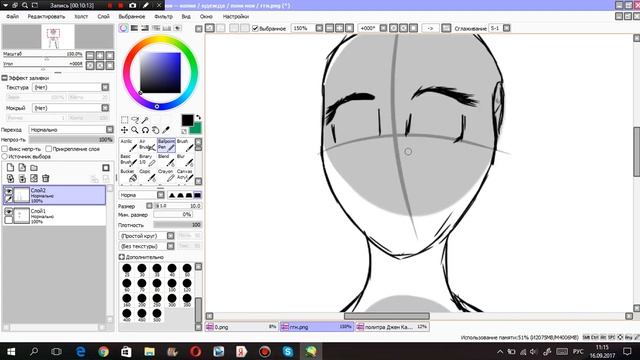Open the 150% zoom level dropdown
This screenshot has width=640, height=360.
(319, 28)
